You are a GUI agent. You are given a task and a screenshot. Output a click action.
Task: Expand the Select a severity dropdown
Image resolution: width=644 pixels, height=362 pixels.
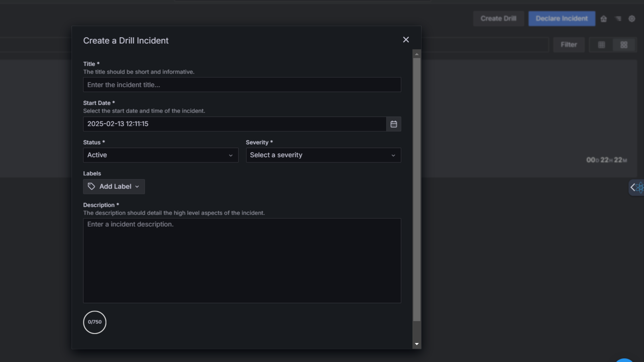[x=323, y=155]
